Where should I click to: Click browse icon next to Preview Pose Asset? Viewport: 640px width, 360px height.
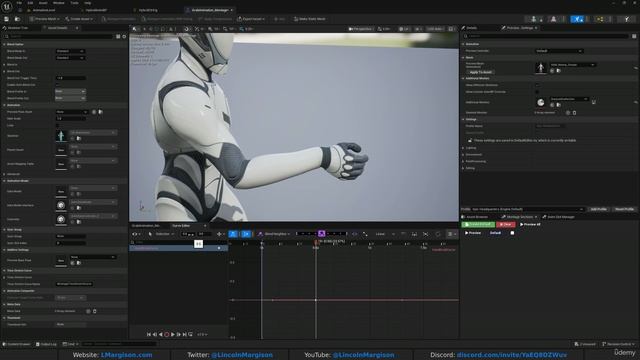point(100,112)
